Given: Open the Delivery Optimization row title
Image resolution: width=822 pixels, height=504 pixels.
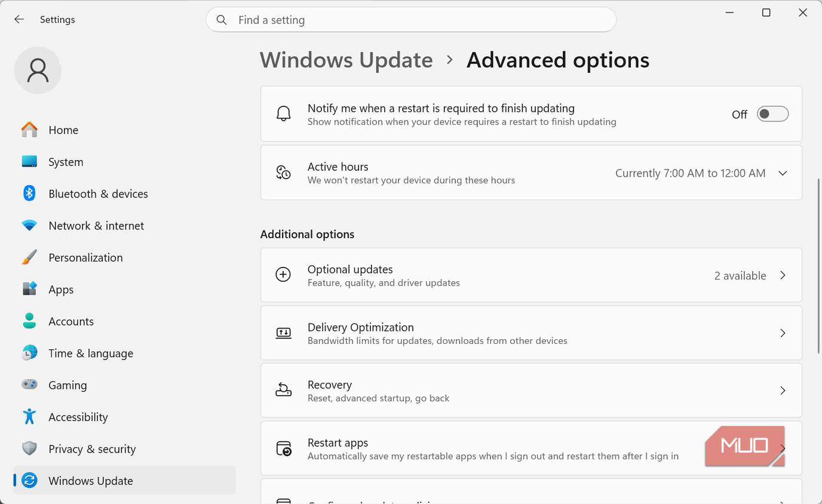Looking at the screenshot, I should point(361,327).
